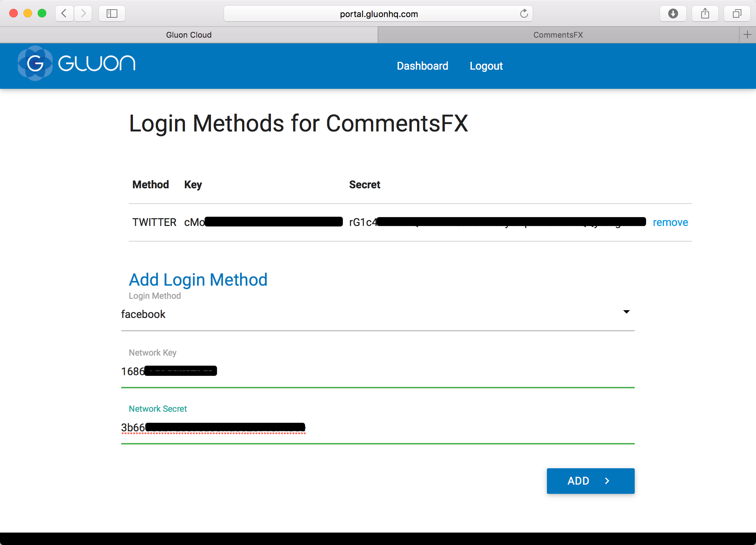756x545 pixels.
Task: Click the Key column header
Action: 193,185
